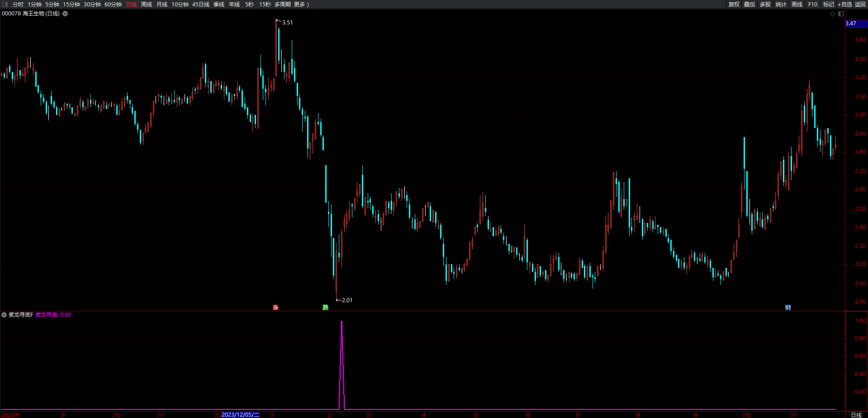Switch to the 月线 monthly period

(x=162, y=4)
